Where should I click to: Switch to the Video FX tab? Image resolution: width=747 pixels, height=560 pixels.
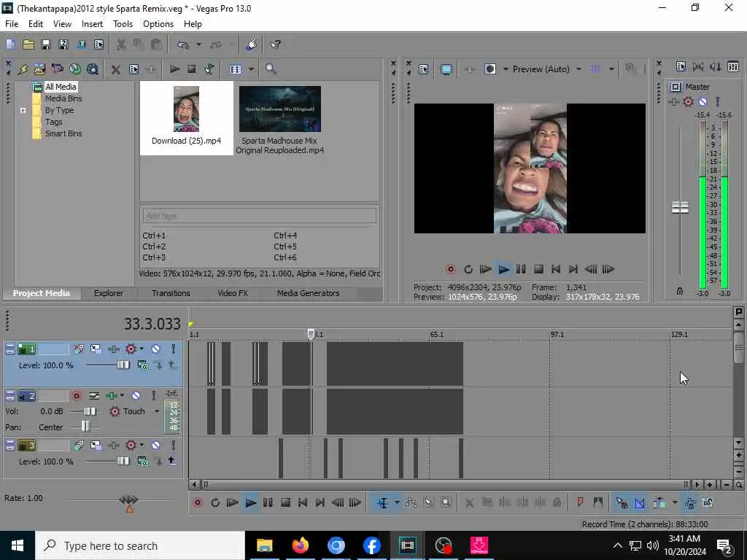click(x=233, y=293)
